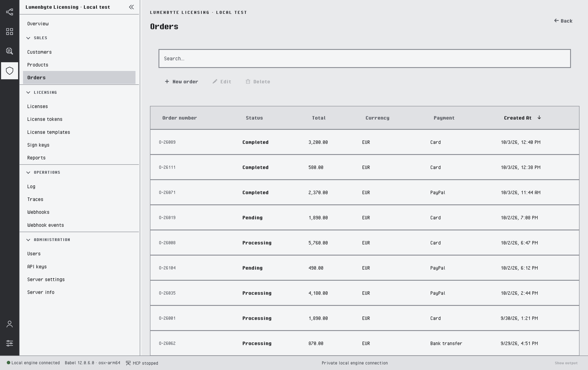Open the settings sliders icon
Viewport: 588px width, 370px height.
[10, 343]
